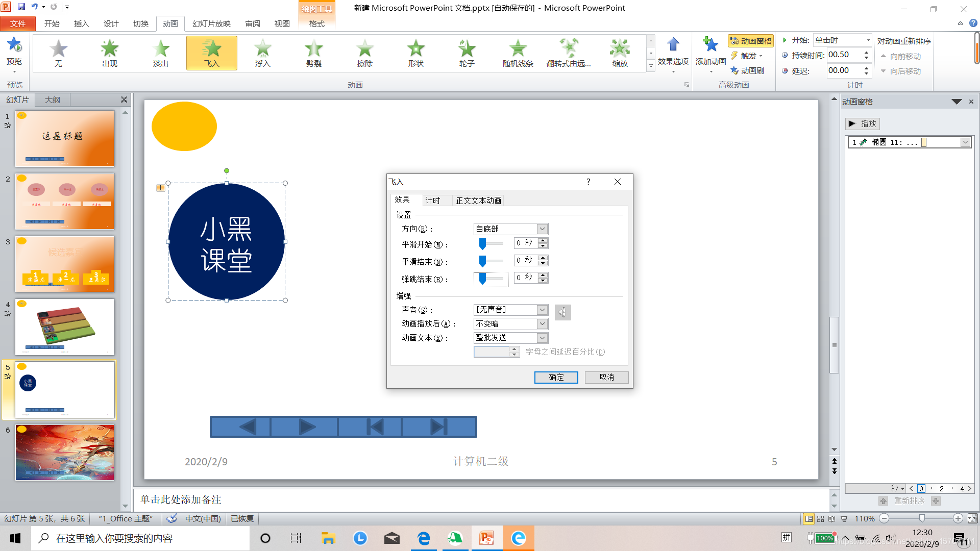Click the 平滑开始 slider handle
This screenshot has height=551, width=980.
click(x=482, y=244)
